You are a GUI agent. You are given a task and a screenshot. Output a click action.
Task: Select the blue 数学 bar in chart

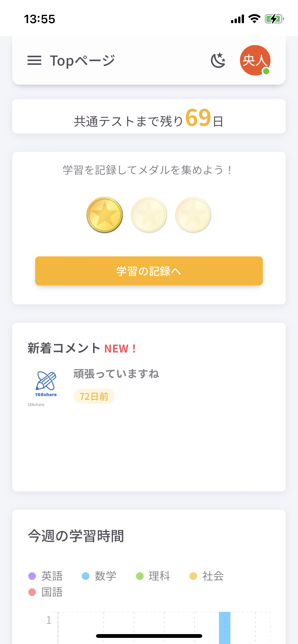[225, 628]
